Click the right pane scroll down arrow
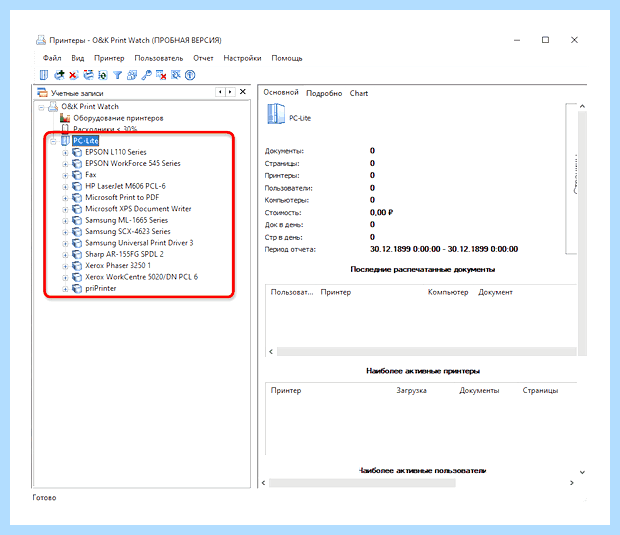Screen dimensions: 620x535 (582, 472)
